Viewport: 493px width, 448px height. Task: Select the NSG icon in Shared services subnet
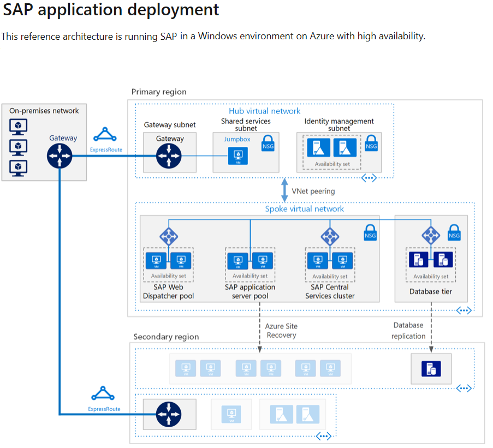[x=268, y=143]
